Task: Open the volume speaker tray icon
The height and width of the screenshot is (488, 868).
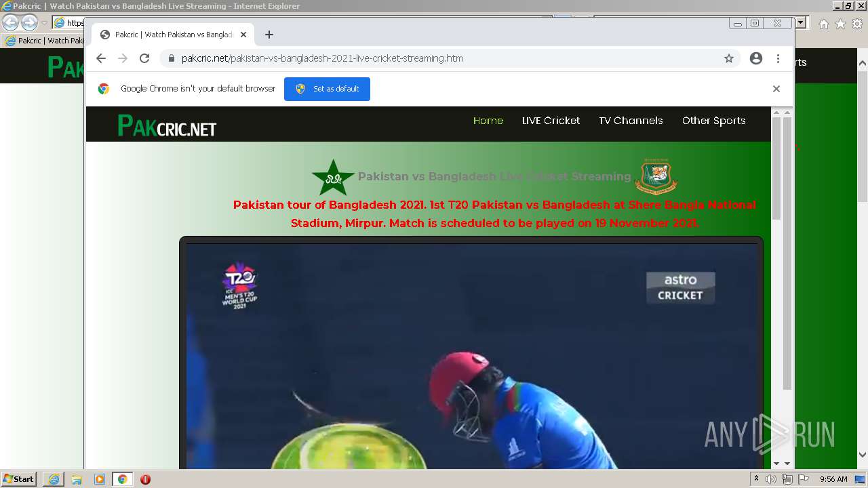Action: [x=771, y=479]
